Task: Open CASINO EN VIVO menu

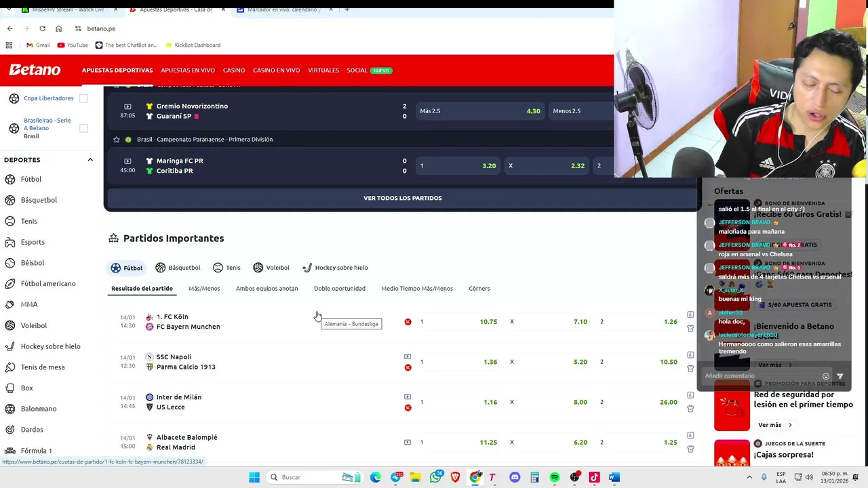Action: [276, 70]
